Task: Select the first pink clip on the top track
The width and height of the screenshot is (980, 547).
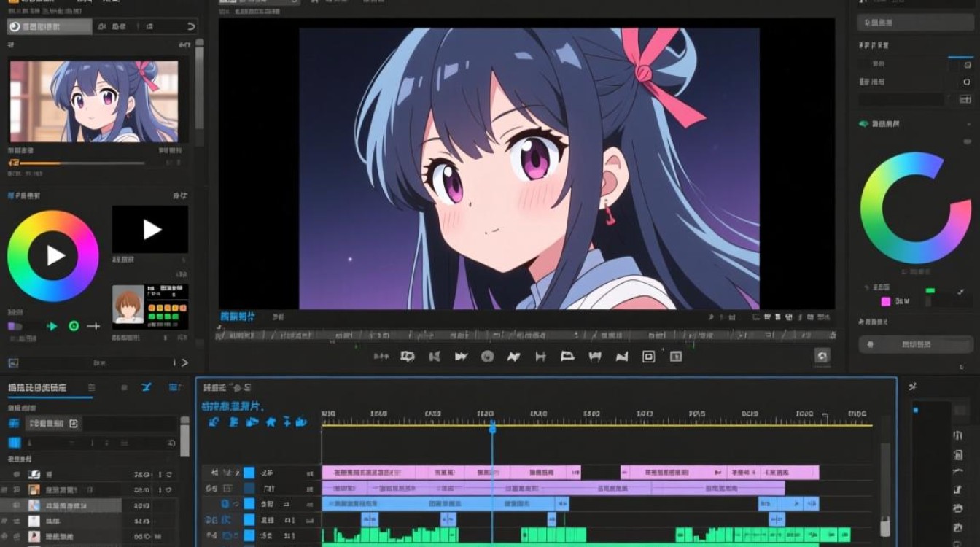Action: point(369,473)
